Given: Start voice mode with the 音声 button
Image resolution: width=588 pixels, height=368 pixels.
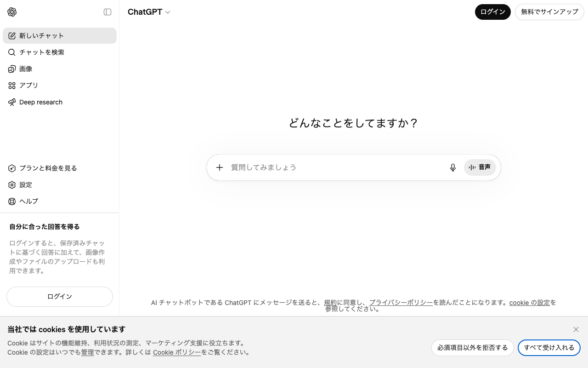Looking at the screenshot, I should click(x=480, y=167).
